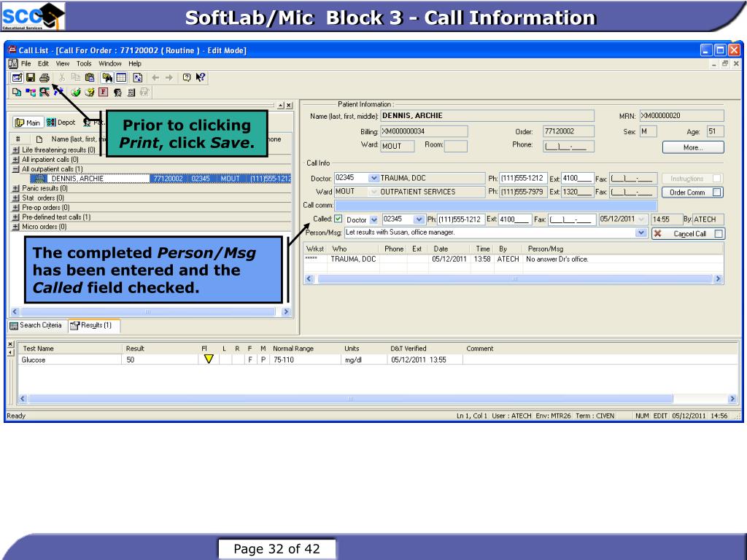The height and width of the screenshot is (560, 747).
Task: Click the application icon left of File menu
Action: [13, 63]
